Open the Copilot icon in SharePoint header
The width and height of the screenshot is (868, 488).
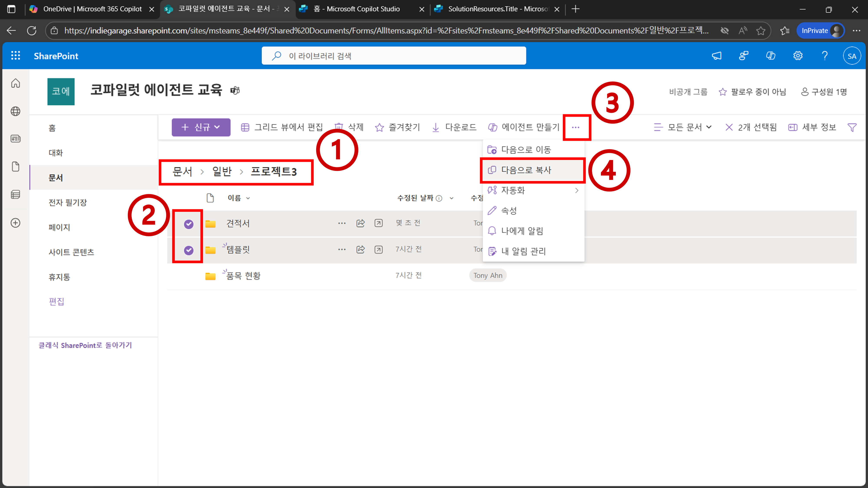771,56
